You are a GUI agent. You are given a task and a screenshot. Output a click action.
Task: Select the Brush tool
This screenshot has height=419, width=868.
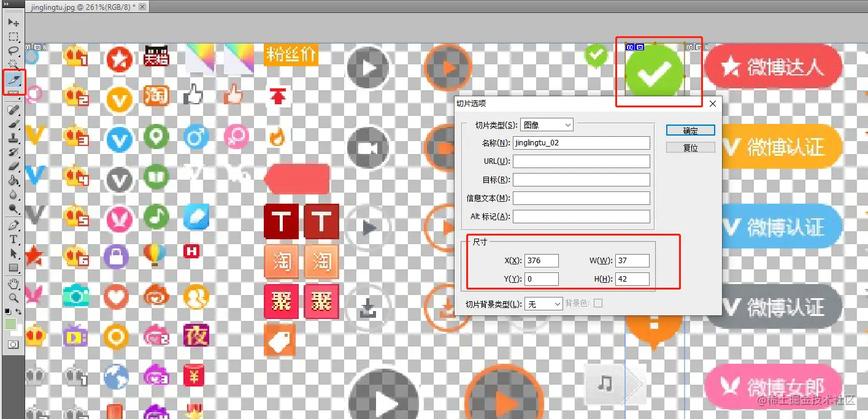(13, 124)
